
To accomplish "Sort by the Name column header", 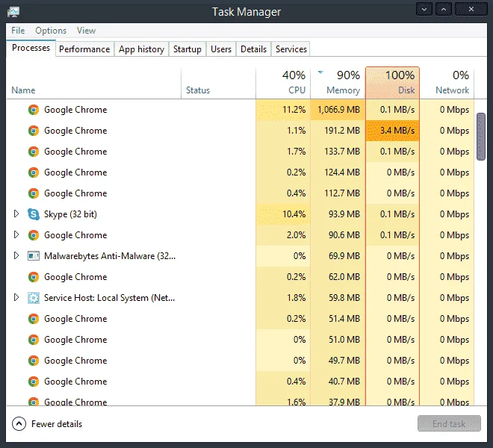I will (93, 83).
